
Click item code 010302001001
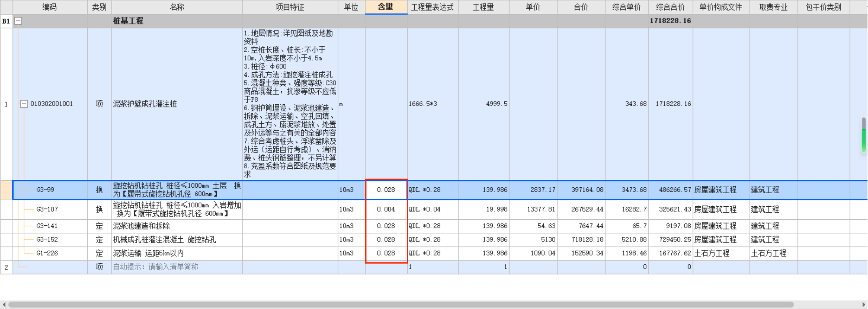[52, 104]
